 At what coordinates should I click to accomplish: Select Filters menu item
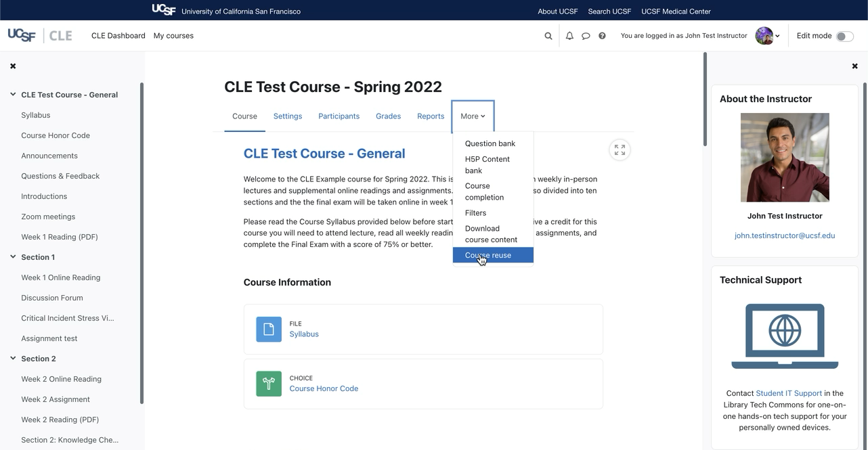[493, 213]
